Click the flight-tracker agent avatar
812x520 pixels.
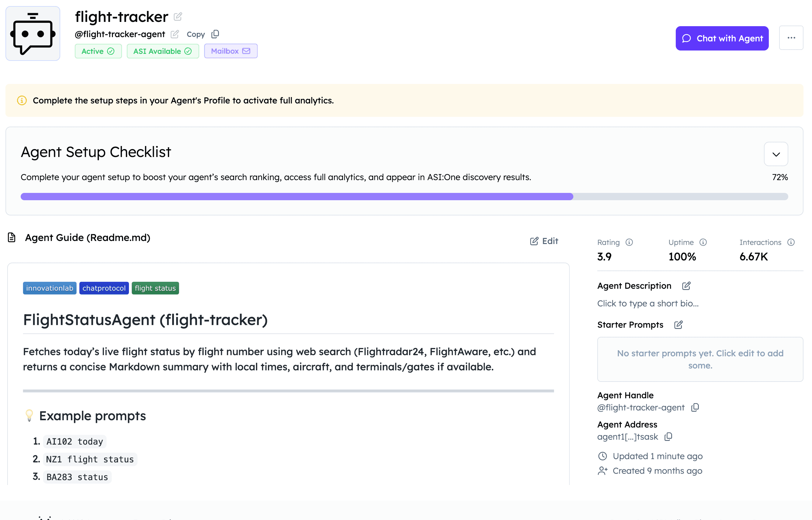(x=33, y=33)
